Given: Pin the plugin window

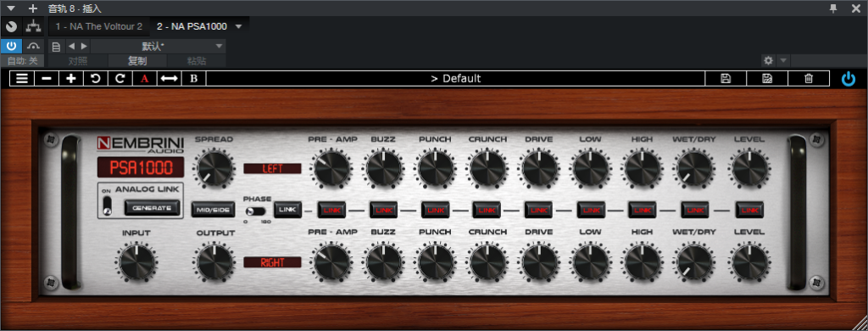Looking at the screenshot, I should tap(834, 8).
